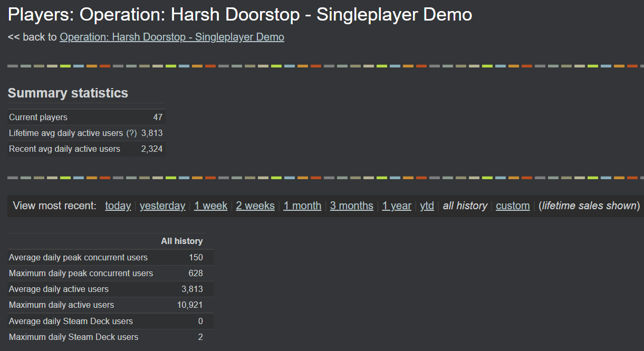This screenshot has height=351, width=644.
Task: Click the 'Summary statistics' heading
Action: point(68,93)
